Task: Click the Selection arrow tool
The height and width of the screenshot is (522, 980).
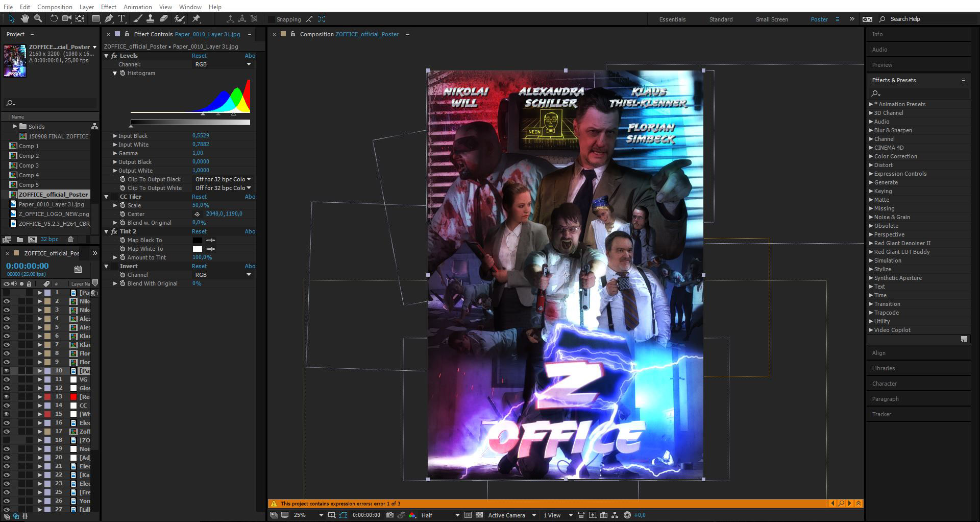Action: point(11,19)
